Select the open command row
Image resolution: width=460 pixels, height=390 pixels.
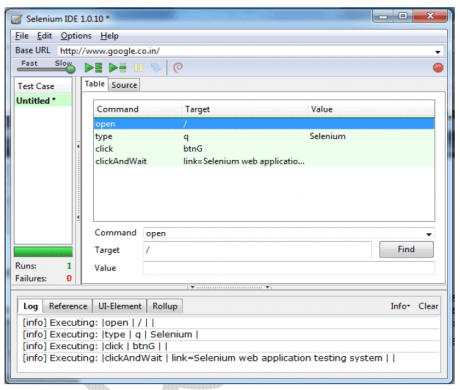click(x=264, y=124)
